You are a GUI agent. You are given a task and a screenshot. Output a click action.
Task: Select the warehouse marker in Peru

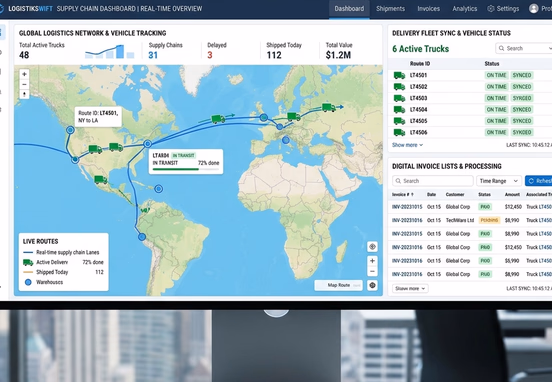point(142,237)
